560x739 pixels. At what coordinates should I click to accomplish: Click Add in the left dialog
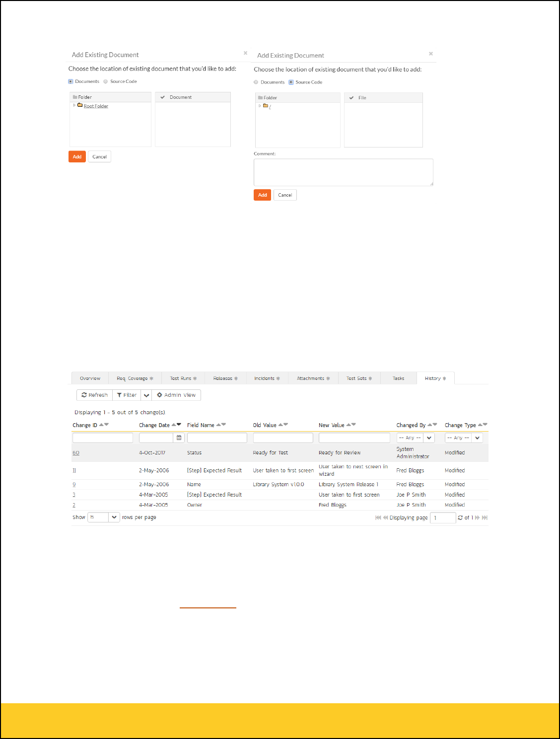pos(77,156)
